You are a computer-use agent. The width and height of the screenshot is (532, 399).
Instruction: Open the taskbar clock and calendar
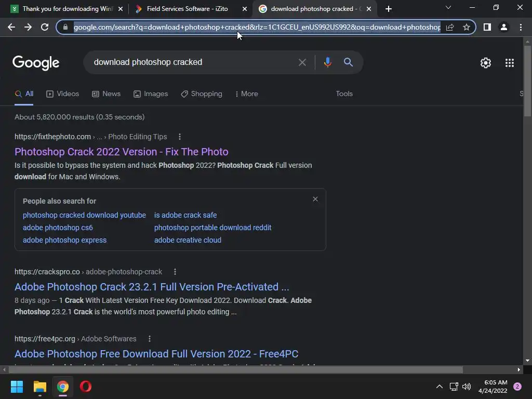493,387
